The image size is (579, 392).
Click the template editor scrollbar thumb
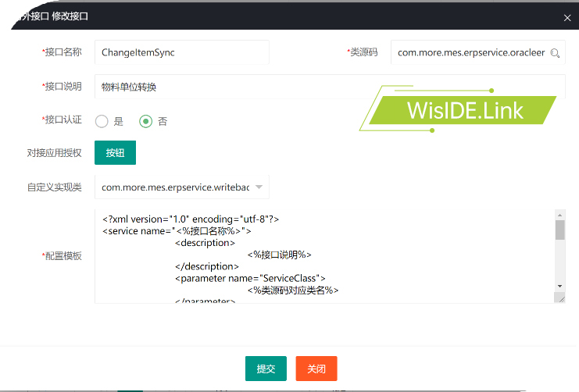click(x=559, y=230)
